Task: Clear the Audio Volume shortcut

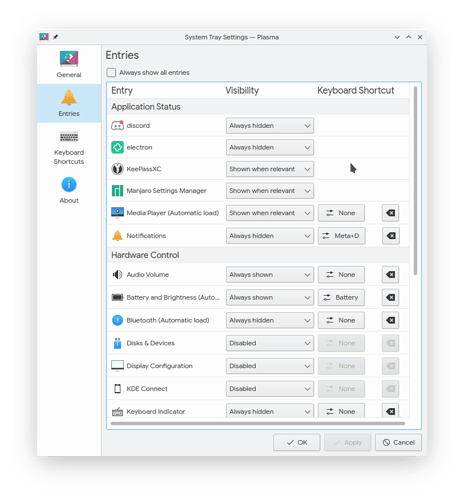Action: [390, 275]
